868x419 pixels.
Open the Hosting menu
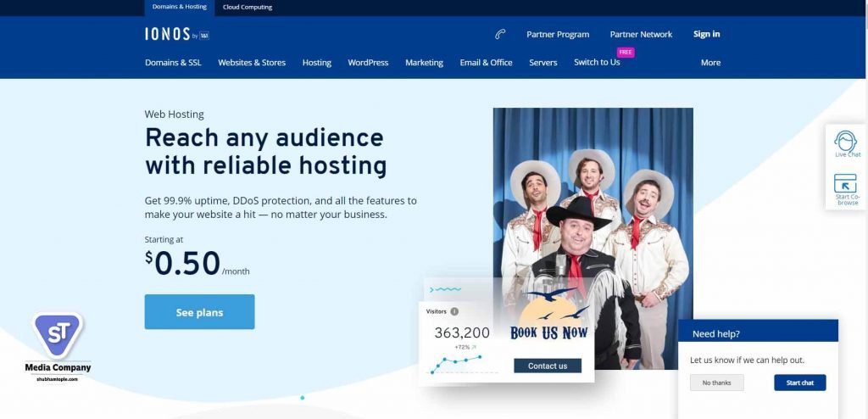[317, 63]
